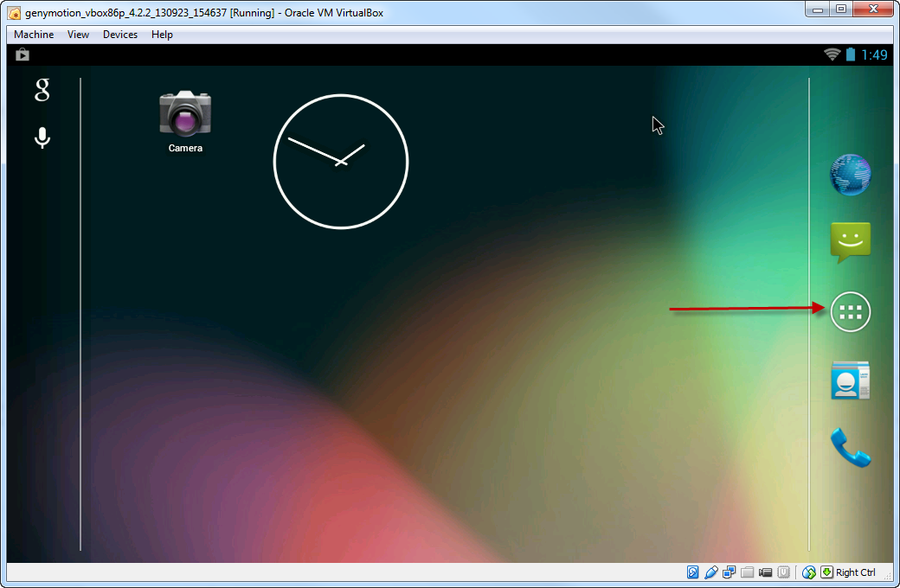
Task: Maximize the VirtualBox window
Action: pos(841,9)
